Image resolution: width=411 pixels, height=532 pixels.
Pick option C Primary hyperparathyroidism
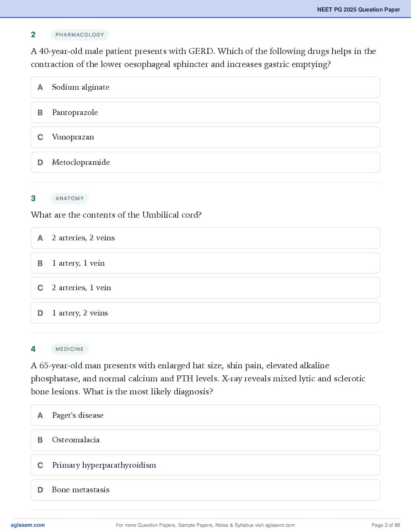point(205,465)
